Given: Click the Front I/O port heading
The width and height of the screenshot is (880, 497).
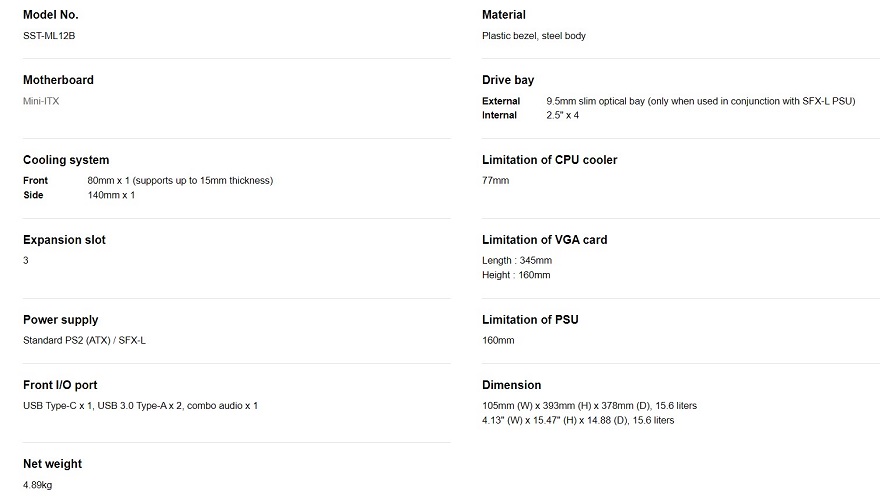Looking at the screenshot, I should tap(60, 385).
